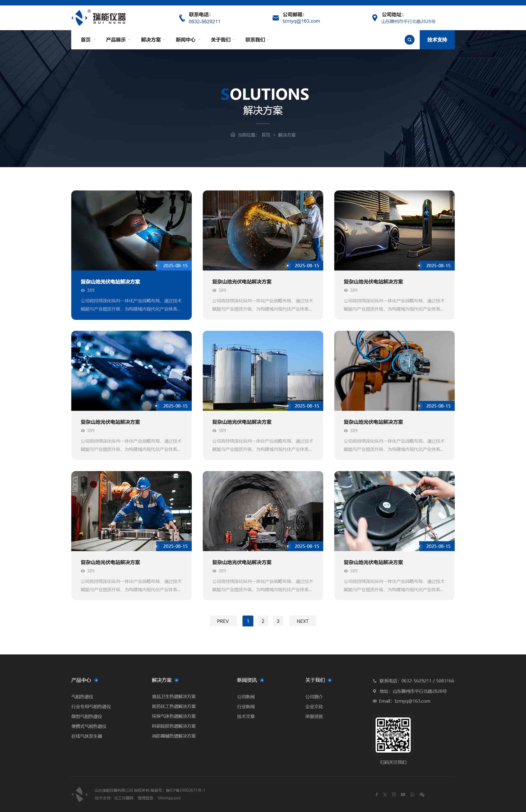Open the Instagram footer icon
The image size is (526, 812).
tap(394, 795)
